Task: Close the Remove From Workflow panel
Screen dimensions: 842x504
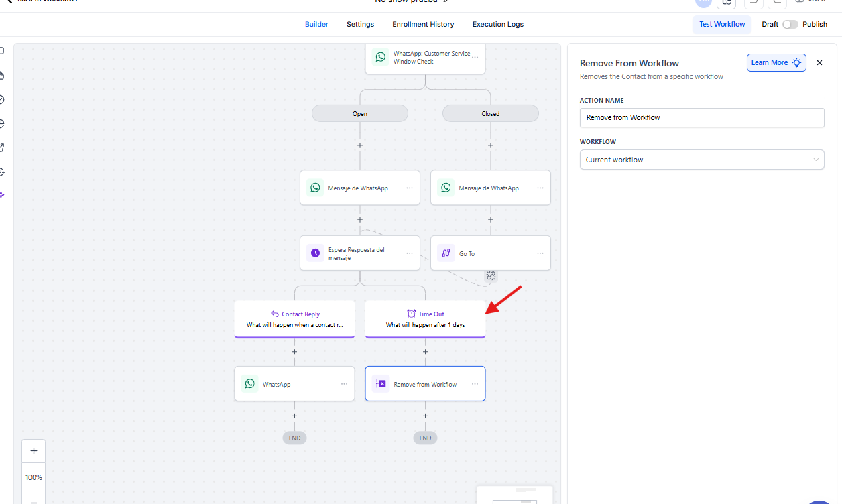Action: point(819,62)
